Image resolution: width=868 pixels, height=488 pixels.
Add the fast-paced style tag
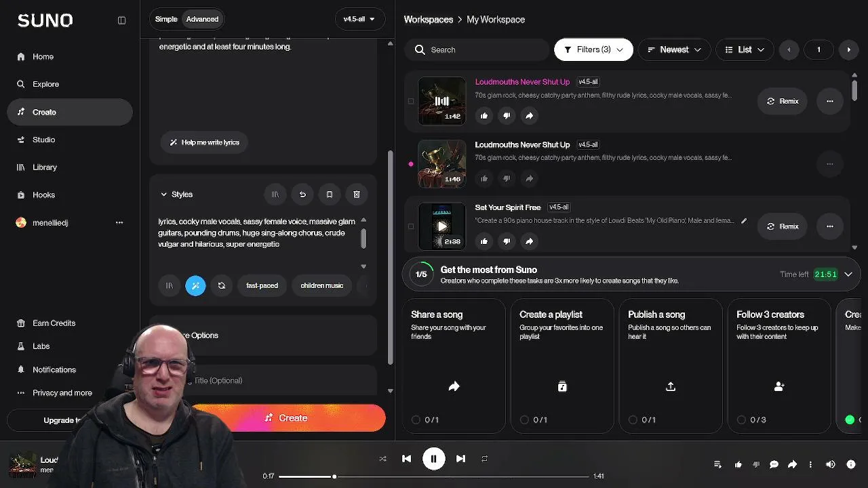click(x=262, y=285)
